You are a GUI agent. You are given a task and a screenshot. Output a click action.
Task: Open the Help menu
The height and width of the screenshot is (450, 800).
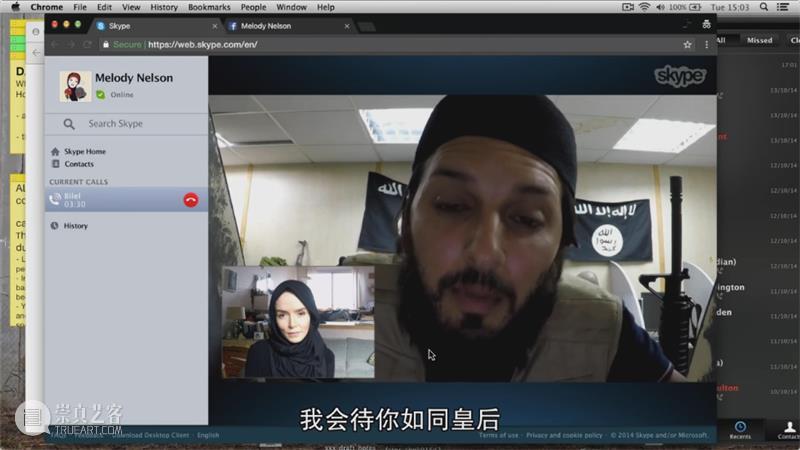coord(326,7)
